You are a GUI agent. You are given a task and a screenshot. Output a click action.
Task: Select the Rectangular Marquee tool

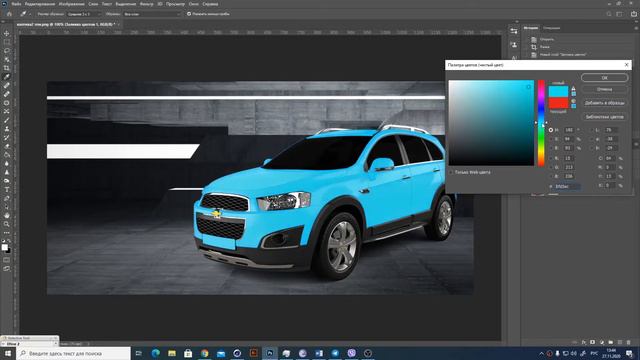tap(7, 42)
